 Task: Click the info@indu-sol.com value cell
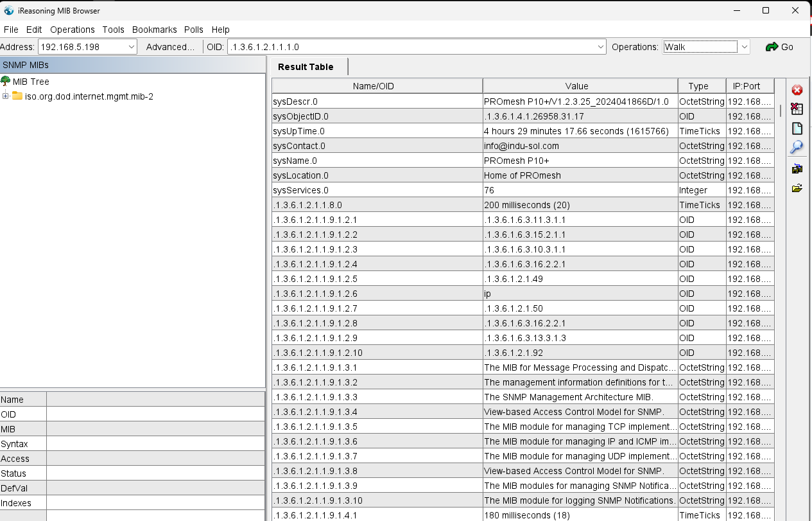(580, 146)
